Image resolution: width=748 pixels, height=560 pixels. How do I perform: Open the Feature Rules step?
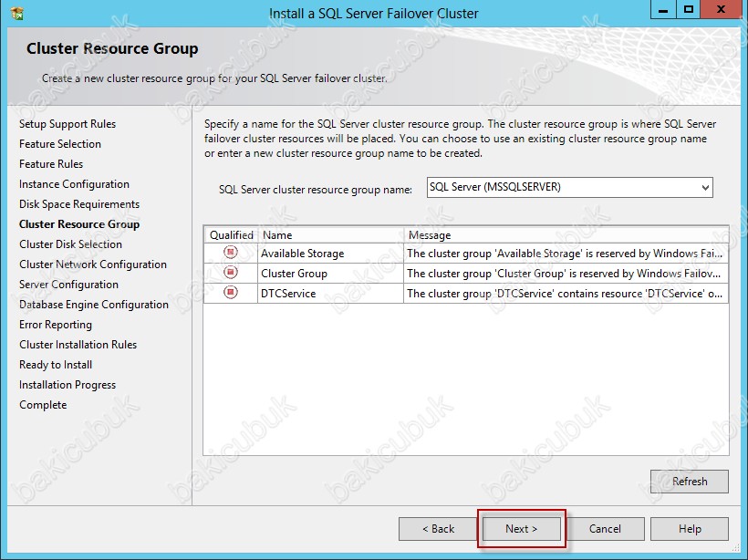[51, 164]
